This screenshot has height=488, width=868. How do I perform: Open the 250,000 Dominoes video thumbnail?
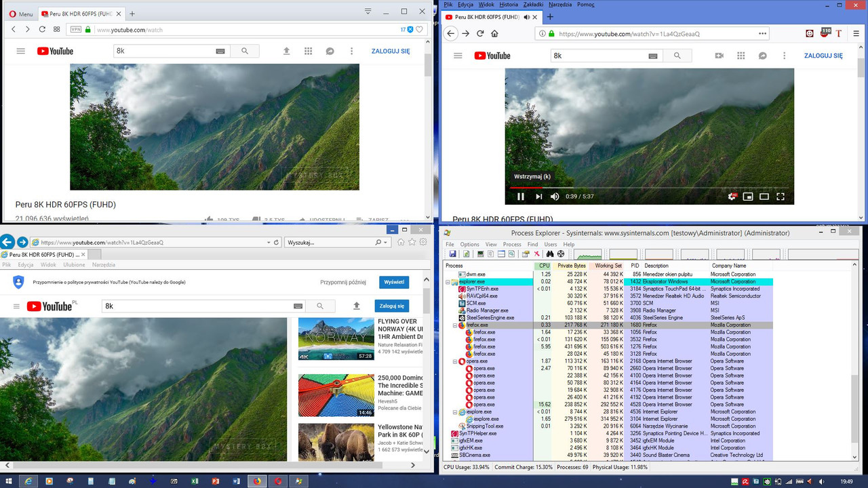[x=336, y=395]
